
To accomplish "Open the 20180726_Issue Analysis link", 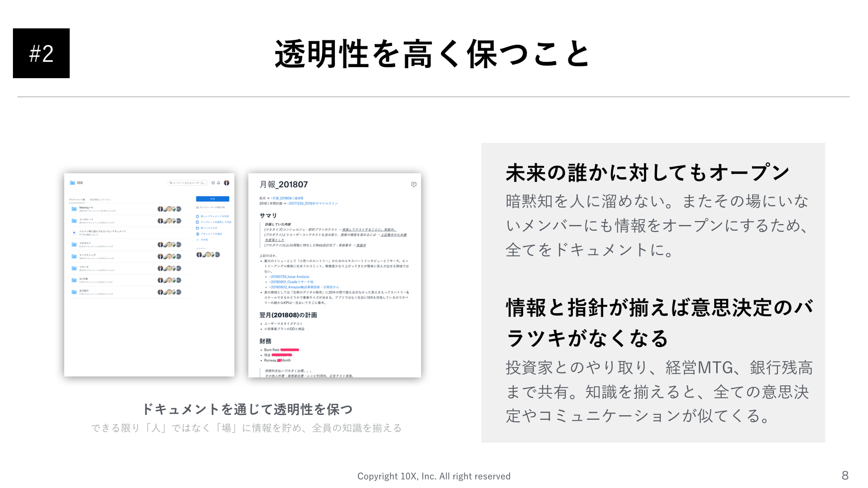I will coord(290,276).
